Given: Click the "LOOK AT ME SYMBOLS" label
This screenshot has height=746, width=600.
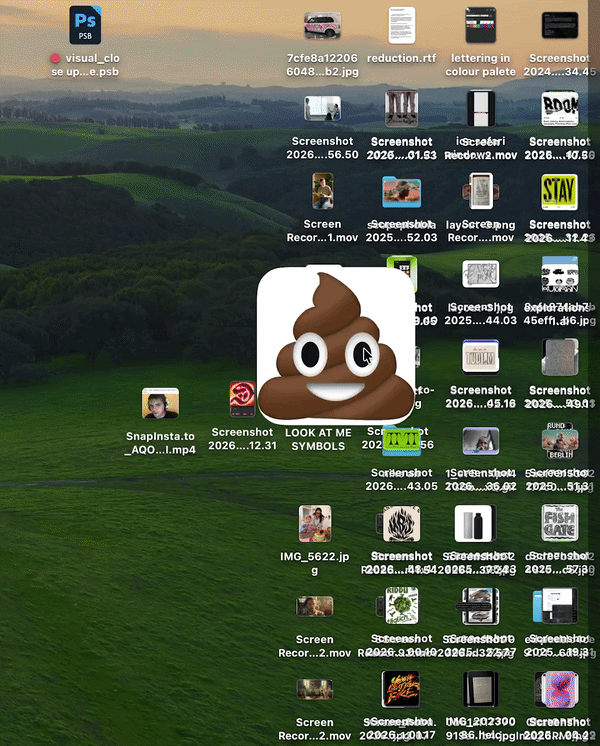Looking at the screenshot, I should [x=318, y=439].
